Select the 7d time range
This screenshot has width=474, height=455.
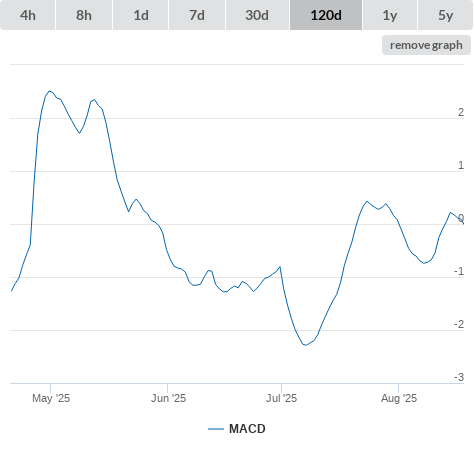(197, 15)
